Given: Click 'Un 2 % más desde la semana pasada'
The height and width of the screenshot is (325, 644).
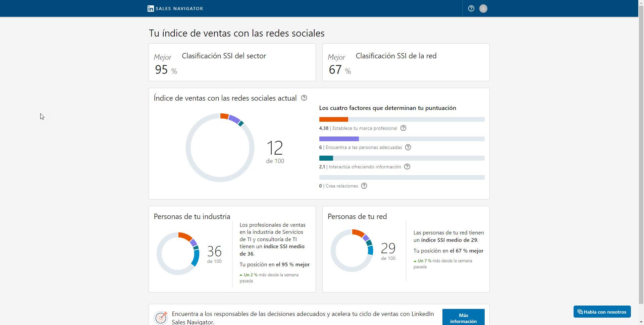Looking at the screenshot, I should (x=269, y=278).
